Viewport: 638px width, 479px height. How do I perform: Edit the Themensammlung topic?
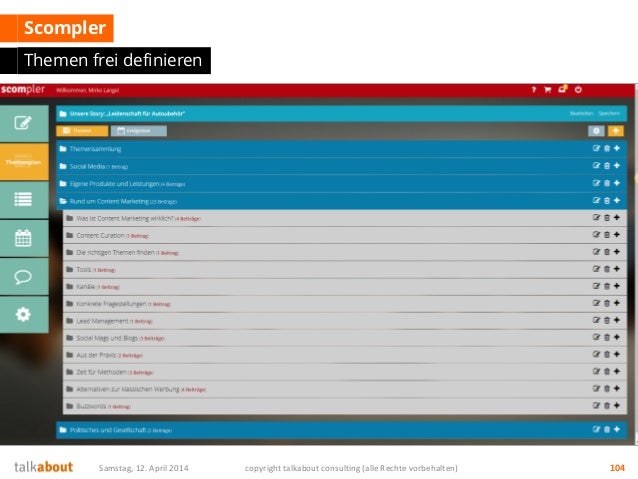point(596,148)
